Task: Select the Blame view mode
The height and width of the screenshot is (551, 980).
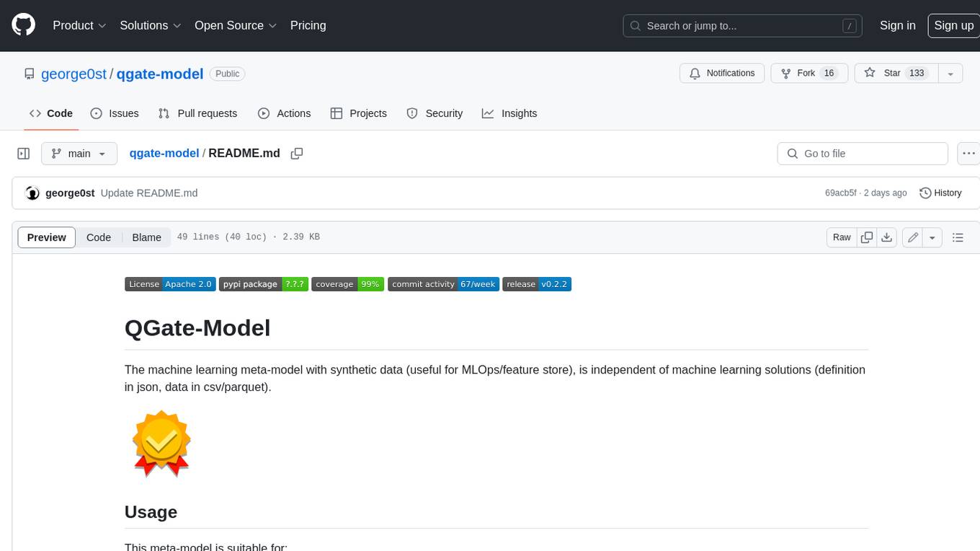Action: pyautogui.click(x=146, y=237)
